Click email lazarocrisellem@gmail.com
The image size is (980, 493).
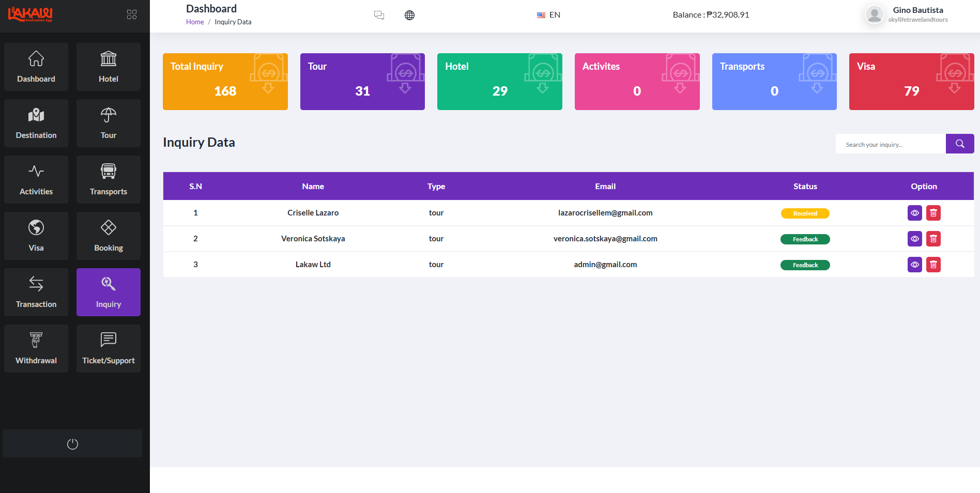click(x=605, y=213)
